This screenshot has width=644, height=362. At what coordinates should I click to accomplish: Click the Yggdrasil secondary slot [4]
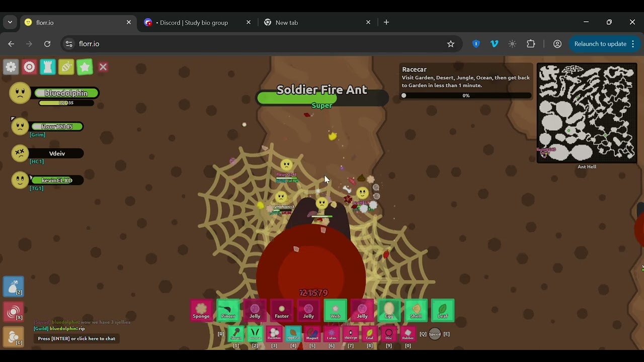(x=293, y=334)
